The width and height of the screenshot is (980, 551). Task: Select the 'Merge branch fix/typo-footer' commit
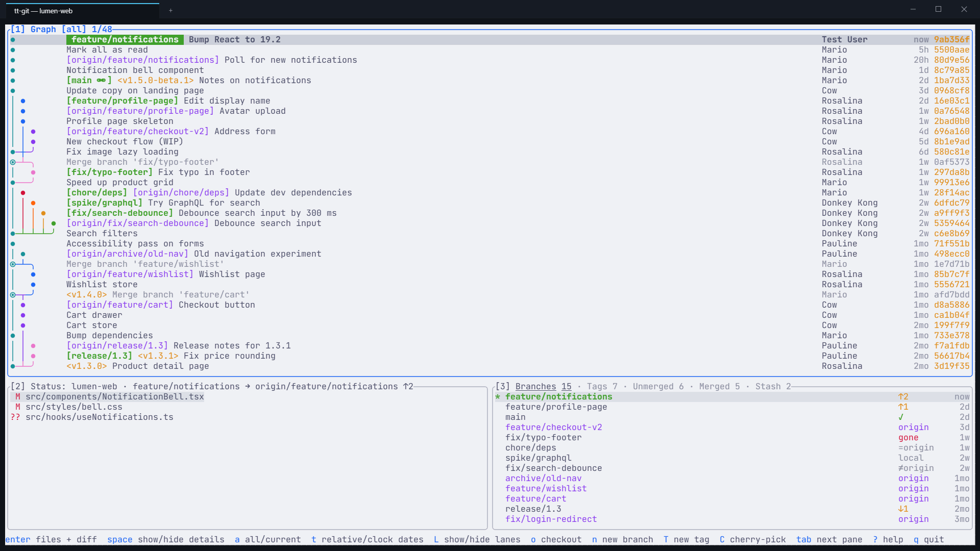[490, 162]
